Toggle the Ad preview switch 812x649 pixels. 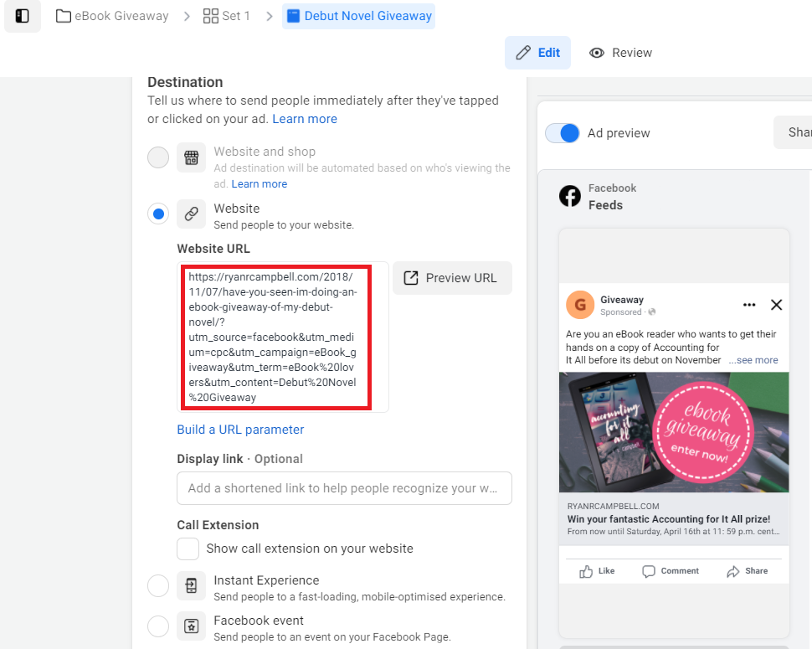tap(563, 133)
